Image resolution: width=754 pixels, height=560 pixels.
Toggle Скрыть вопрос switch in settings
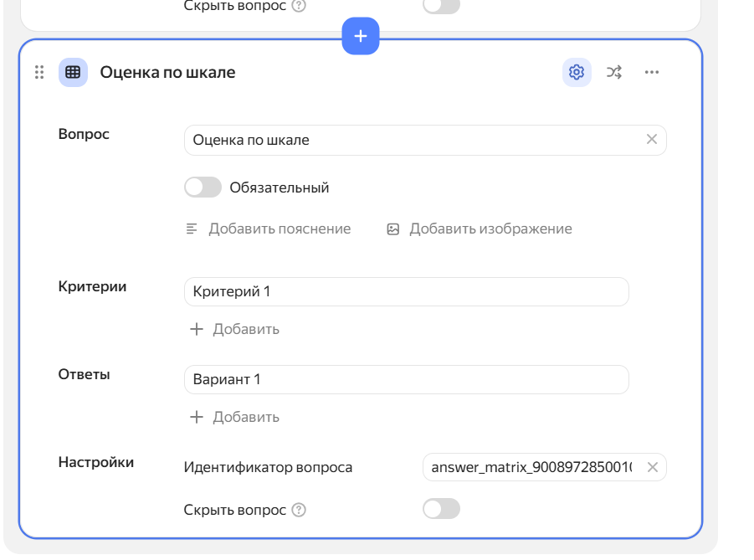441,509
